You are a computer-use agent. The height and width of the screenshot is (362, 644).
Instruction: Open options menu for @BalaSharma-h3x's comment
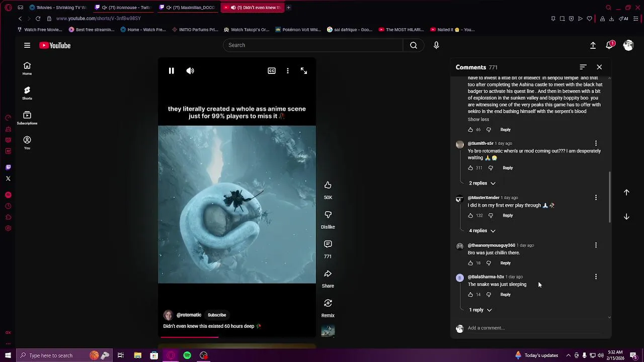[596, 277]
